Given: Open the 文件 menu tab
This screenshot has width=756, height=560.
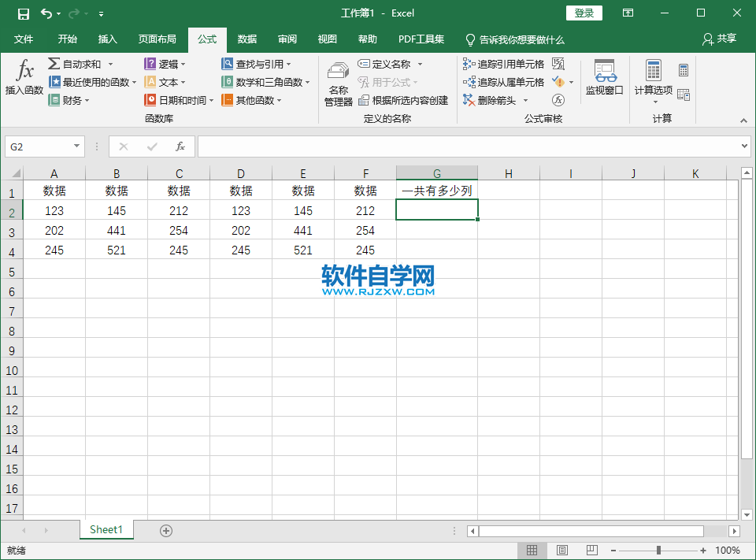Looking at the screenshot, I should point(24,39).
